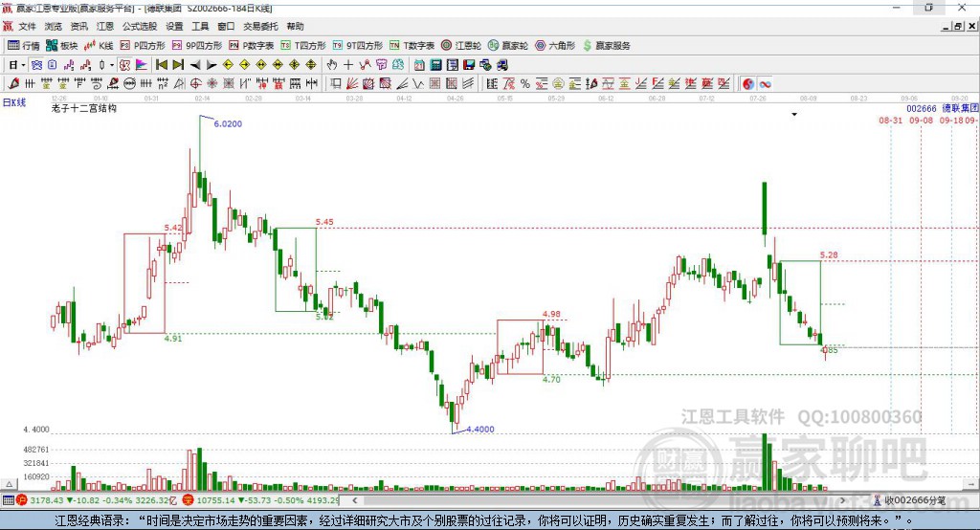Viewport: 980px width, 530px height.
Task: Open the calendar date icon
Action: pos(419,65)
